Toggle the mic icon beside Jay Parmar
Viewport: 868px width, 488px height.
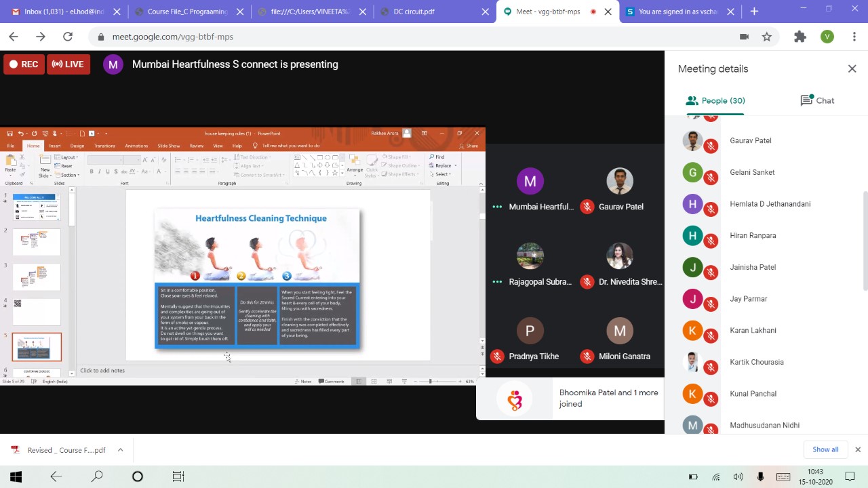711,304
